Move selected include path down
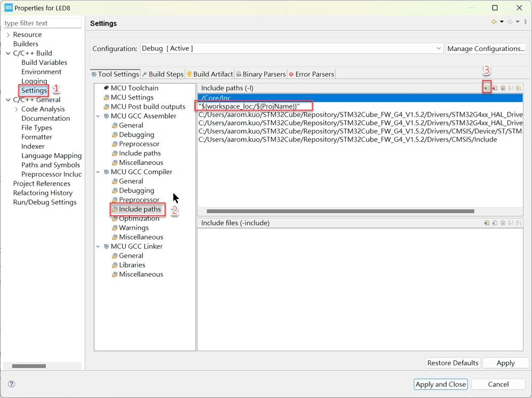Viewport: 532px width, 398px height. (519, 88)
